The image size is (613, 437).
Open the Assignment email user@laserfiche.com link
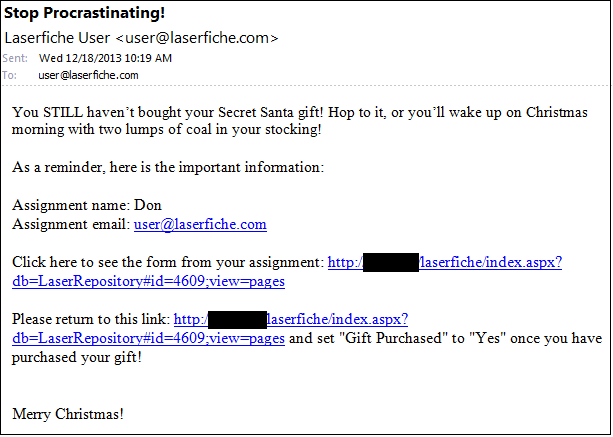click(x=200, y=224)
